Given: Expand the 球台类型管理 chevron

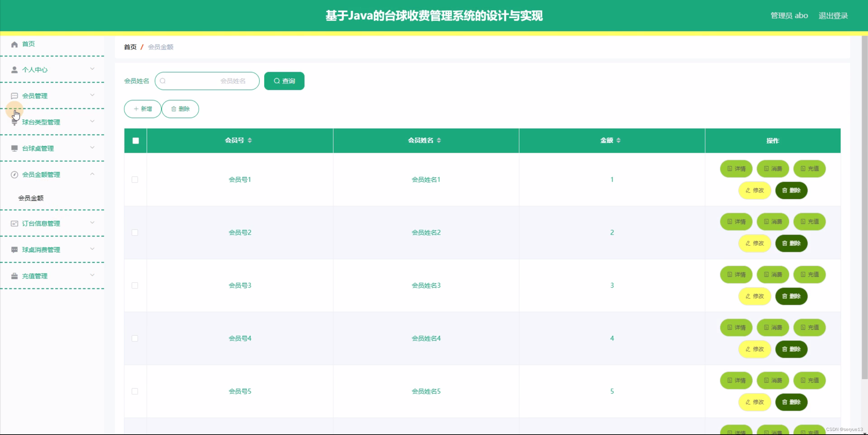Looking at the screenshot, I should click(x=92, y=121).
